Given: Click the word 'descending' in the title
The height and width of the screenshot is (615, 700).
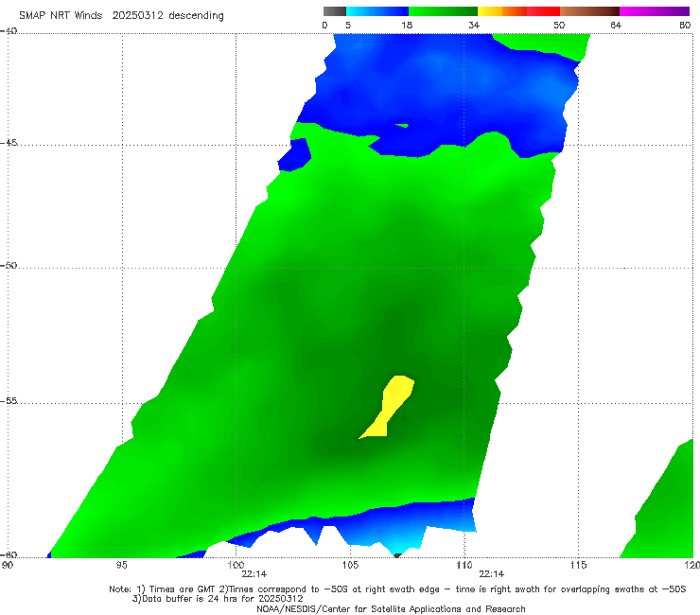Looking at the screenshot, I should (x=197, y=16).
